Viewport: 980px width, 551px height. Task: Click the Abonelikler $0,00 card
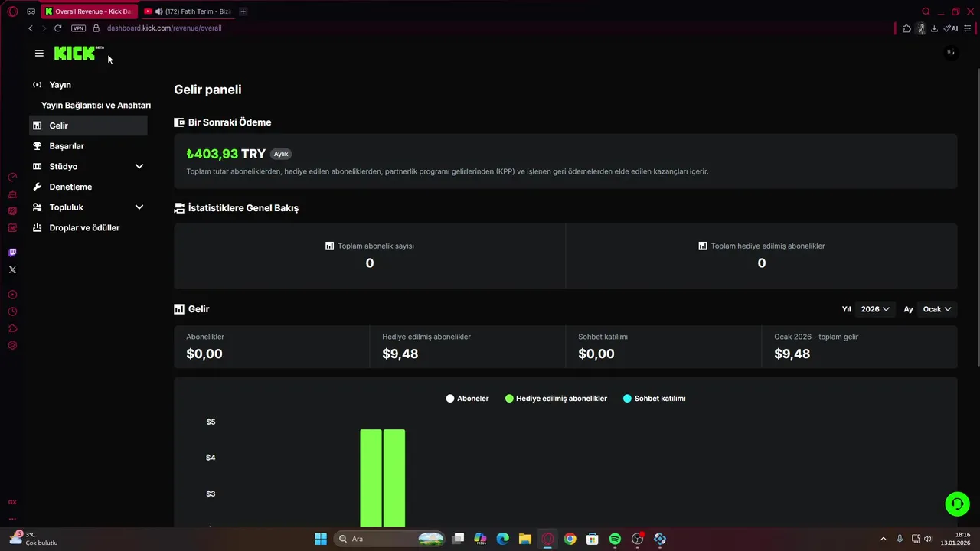(x=272, y=347)
